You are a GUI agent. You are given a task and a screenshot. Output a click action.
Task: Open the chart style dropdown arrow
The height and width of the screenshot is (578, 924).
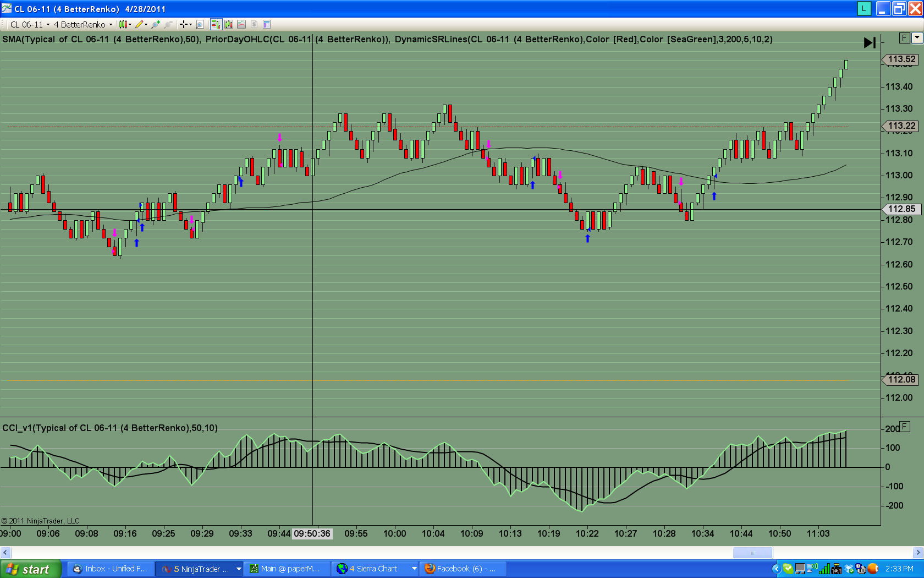130,24
